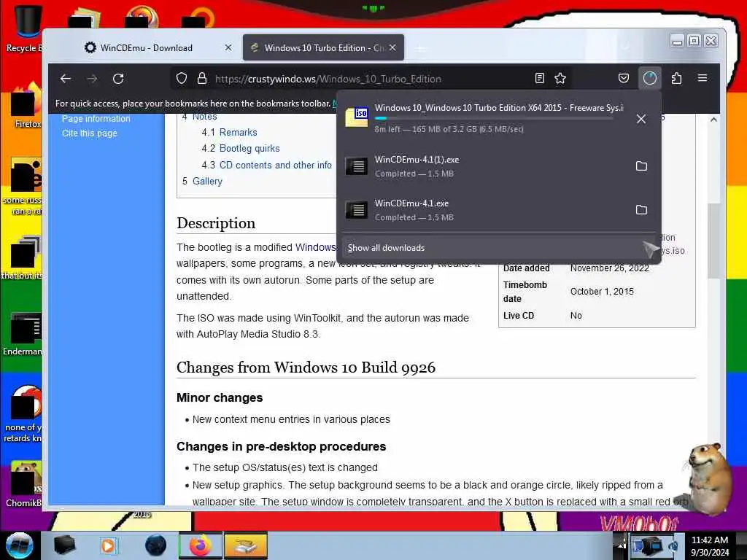Viewport: 747px width, 560px height.
Task: Select the Enderman desktop icon
Action: pos(24,335)
